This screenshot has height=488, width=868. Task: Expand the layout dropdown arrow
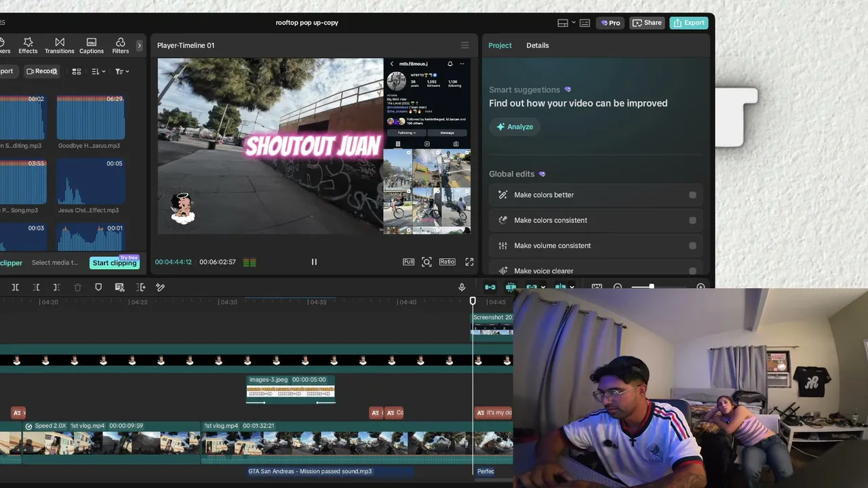574,22
